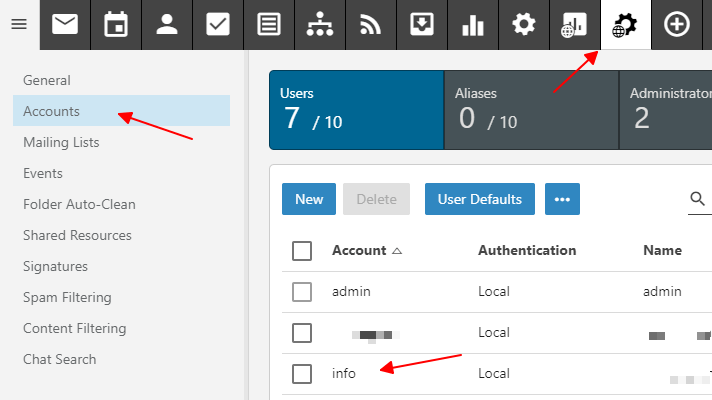
Task: Open the admin account row
Action: pyautogui.click(x=497, y=291)
